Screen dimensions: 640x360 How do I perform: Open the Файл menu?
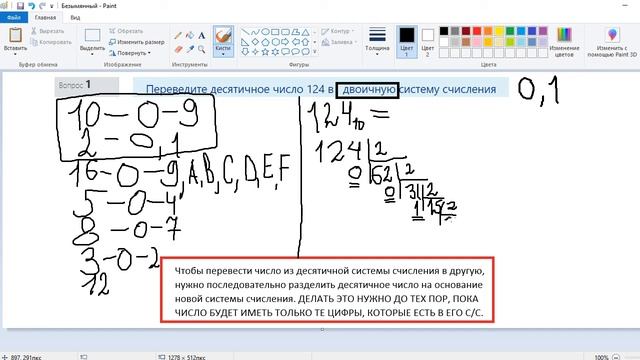pos(14,18)
